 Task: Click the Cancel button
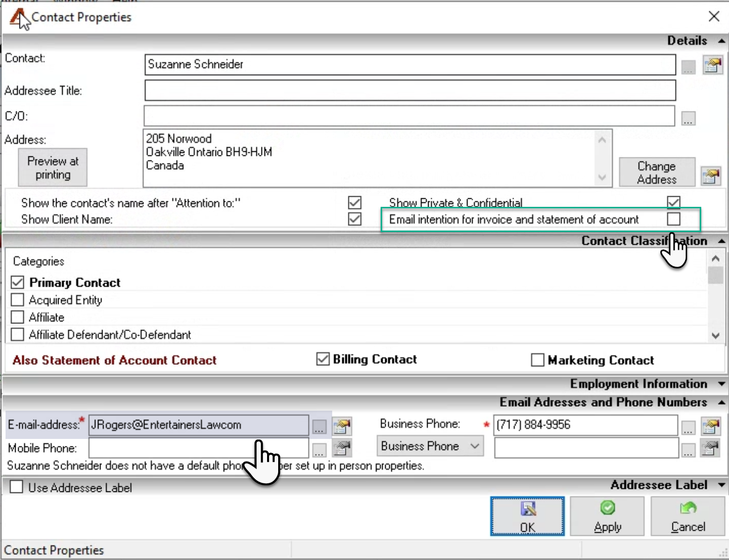click(688, 516)
